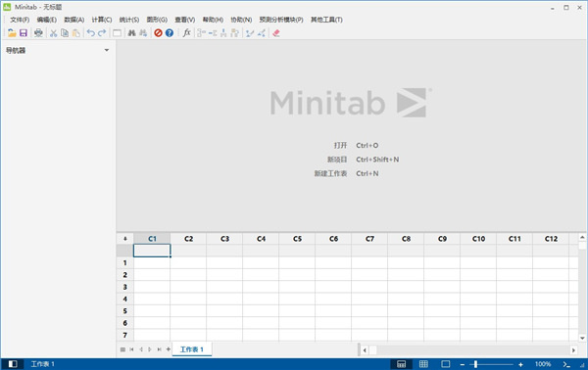The image size is (588, 370).
Task: Switch to split output and worksheet view
Action: coord(401,364)
